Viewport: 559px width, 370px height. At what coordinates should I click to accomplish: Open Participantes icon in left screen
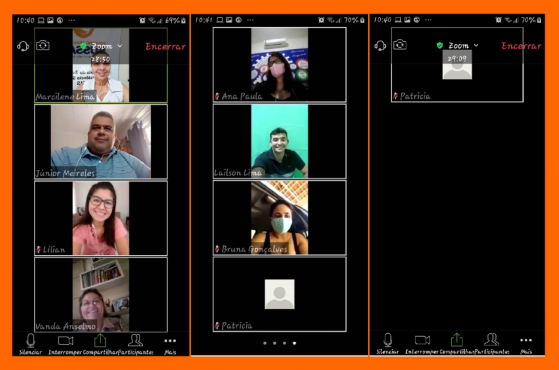[x=135, y=344]
